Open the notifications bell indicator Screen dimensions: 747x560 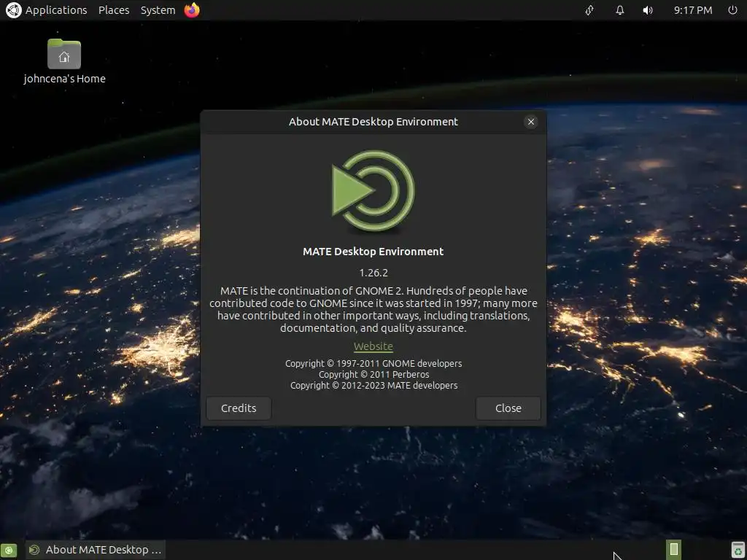[620, 10]
